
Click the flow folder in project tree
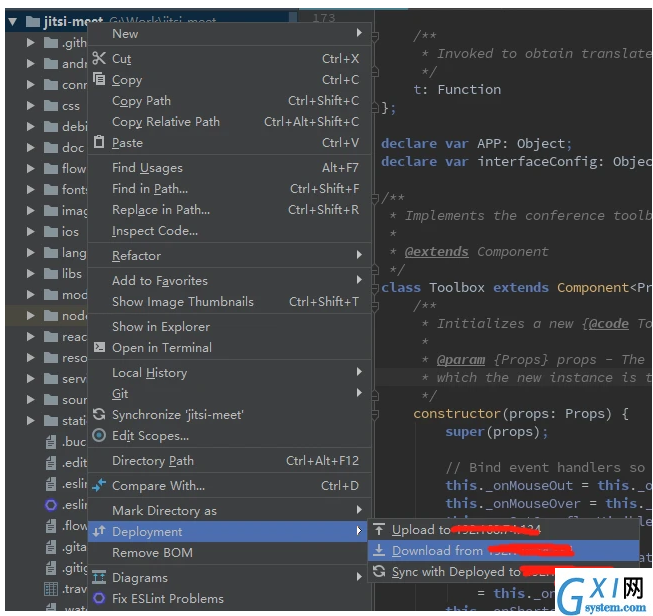[x=65, y=168]
